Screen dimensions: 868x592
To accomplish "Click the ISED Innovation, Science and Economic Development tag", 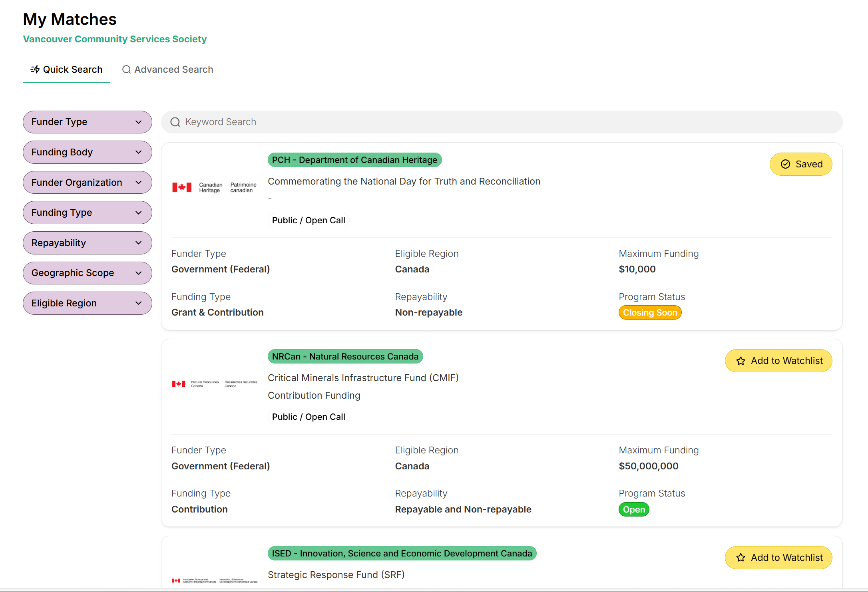I will pos(402,553).
